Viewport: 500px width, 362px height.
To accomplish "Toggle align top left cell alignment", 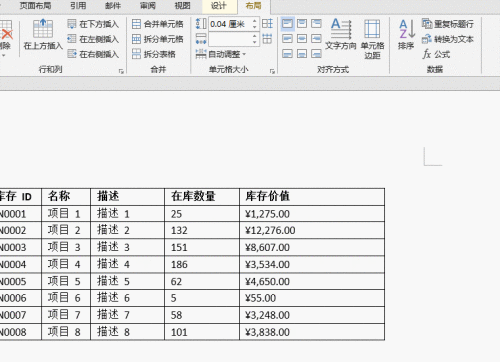I will [x=288, y=24].
